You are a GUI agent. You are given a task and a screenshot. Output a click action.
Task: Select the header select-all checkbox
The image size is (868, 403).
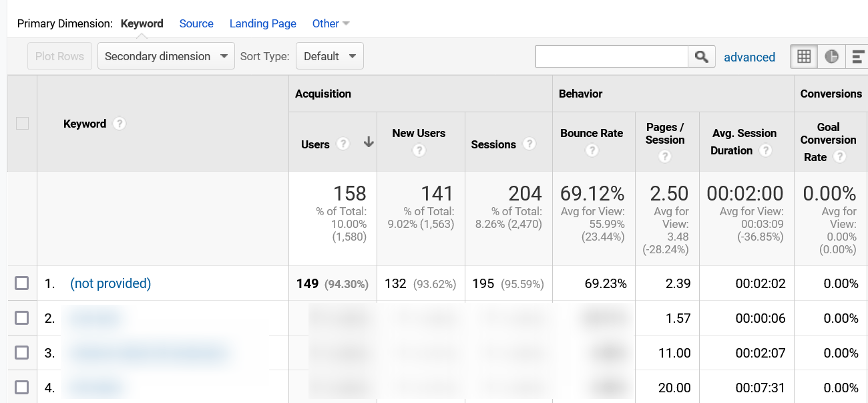click(22, 124)
